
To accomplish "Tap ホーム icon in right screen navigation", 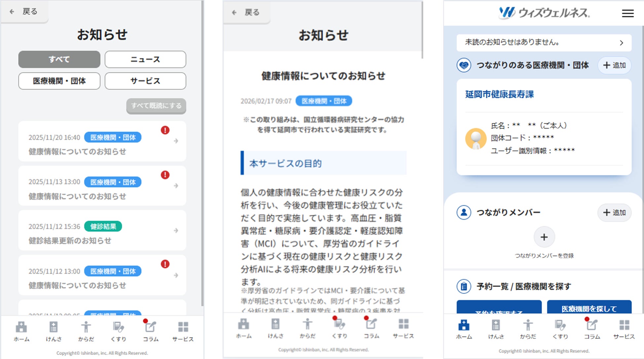I will 464,326.
